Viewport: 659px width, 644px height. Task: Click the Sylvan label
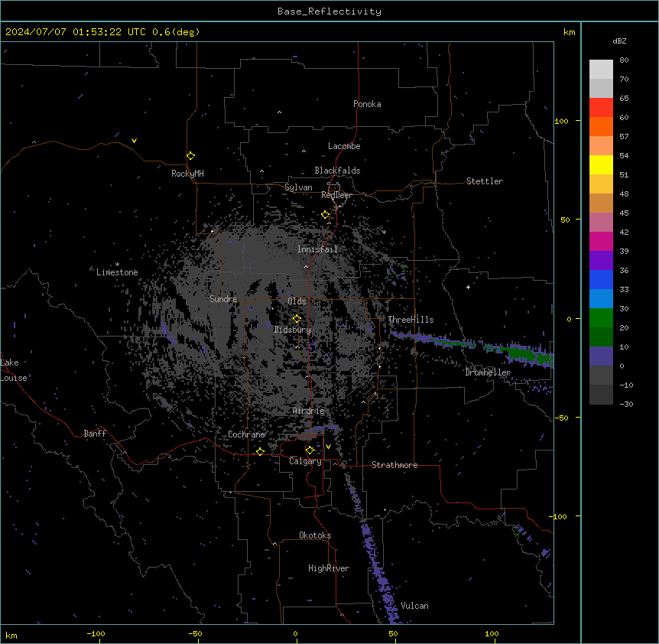pos(298,187)
